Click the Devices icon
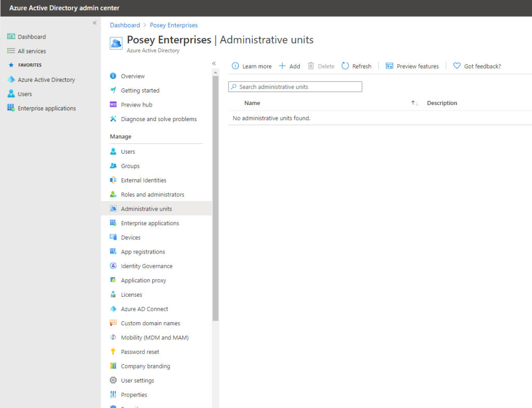 (x=113, y=237)
